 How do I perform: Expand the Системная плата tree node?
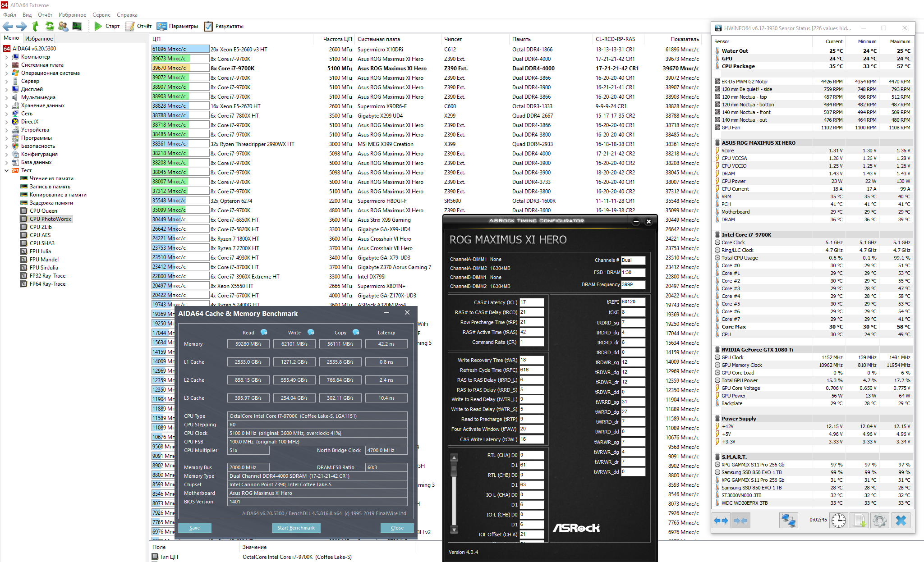pos(6,65)
